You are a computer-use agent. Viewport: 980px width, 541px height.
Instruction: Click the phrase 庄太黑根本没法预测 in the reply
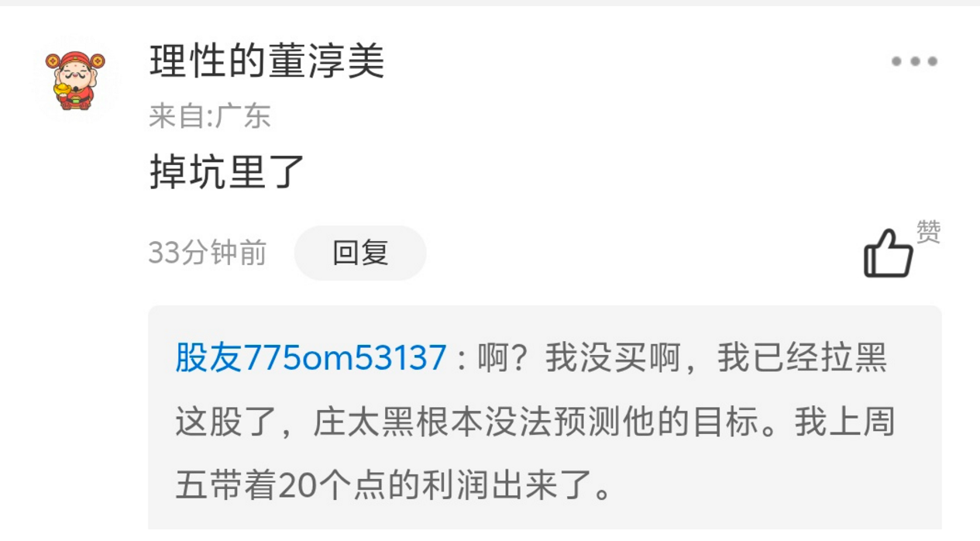pos(466,423)
